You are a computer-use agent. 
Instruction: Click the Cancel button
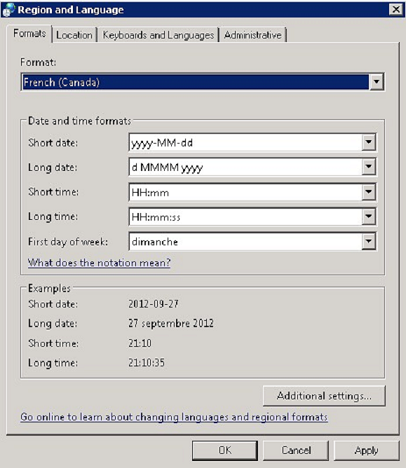(296, 450)
